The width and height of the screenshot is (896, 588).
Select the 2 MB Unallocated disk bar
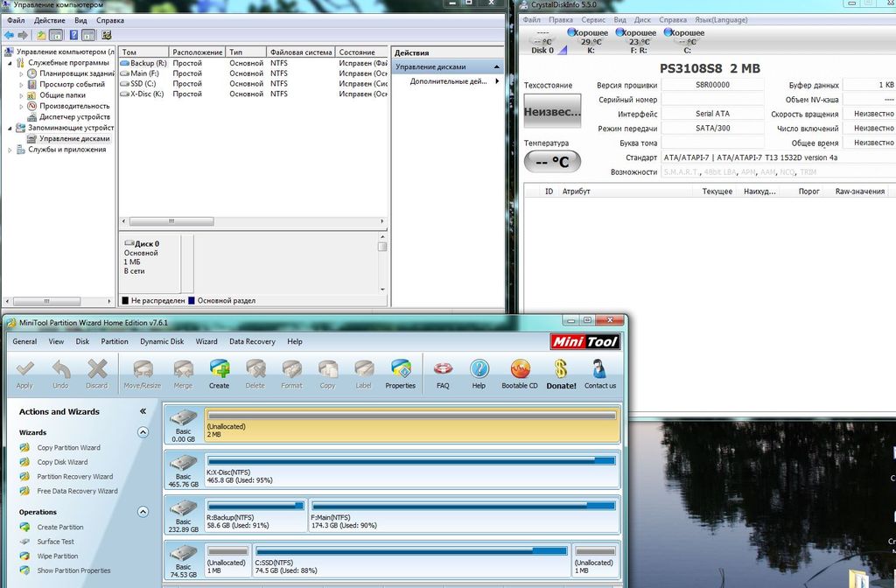pyautogui.click(x=411, y=424)
